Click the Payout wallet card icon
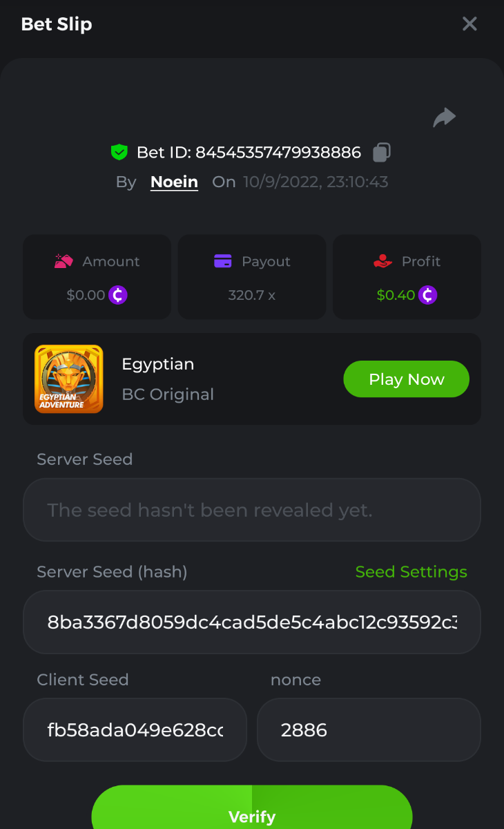504x829 pixels. coord(222,261)
